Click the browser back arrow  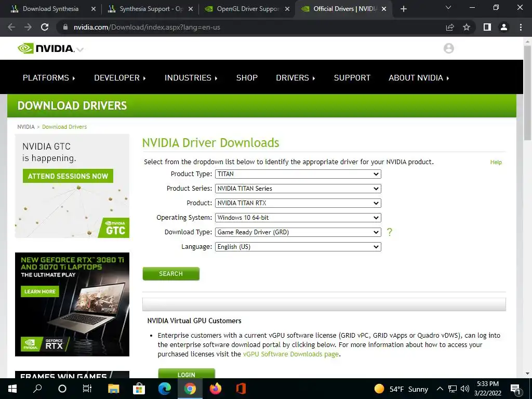coord(11,27)
